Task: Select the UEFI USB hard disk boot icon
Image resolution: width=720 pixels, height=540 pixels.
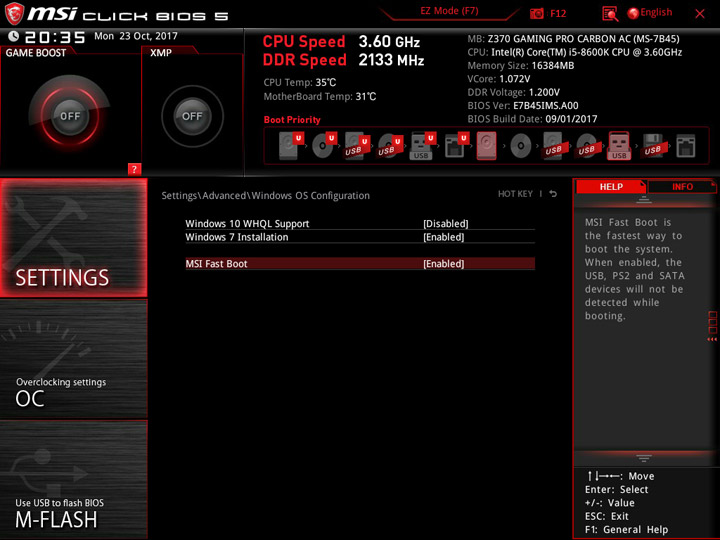Action: click(x=357, y=146)
